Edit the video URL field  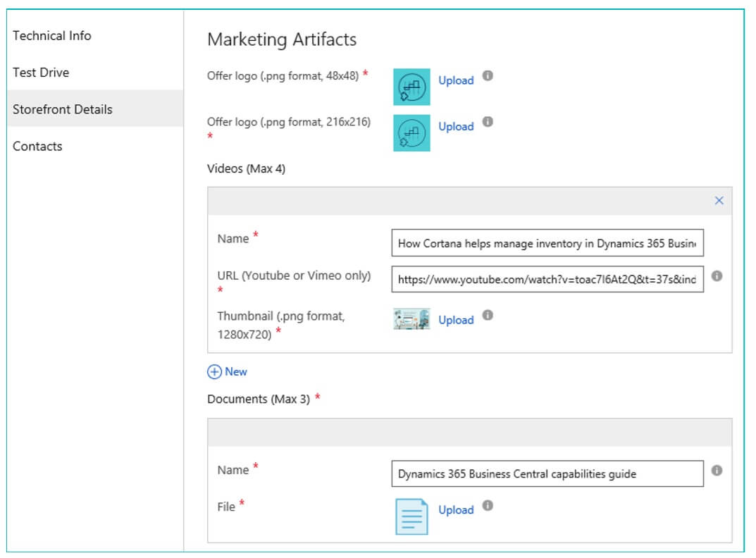point(547,279)
